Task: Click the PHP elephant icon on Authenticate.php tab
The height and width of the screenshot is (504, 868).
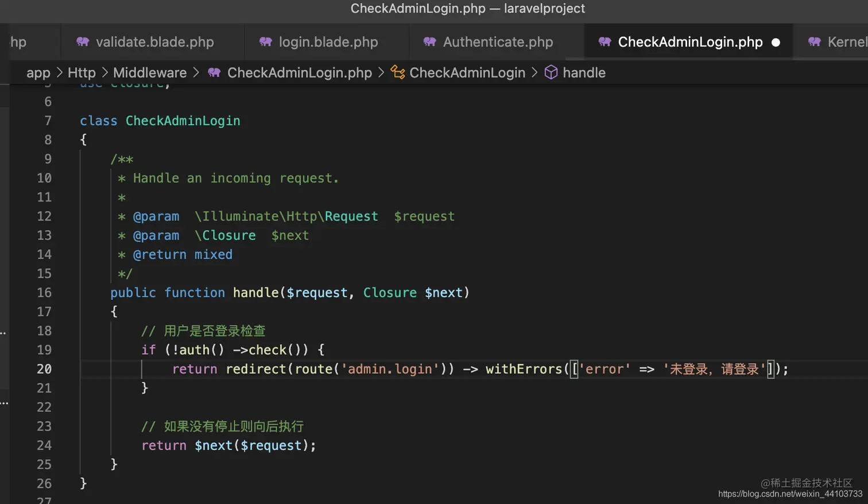Action: (x=429, y=42)
